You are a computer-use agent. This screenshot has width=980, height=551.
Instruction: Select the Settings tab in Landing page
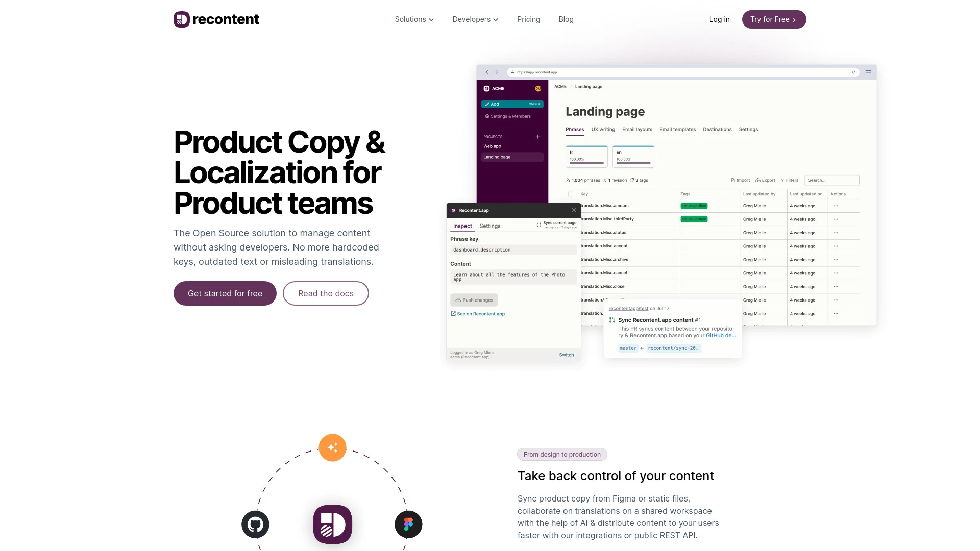point(747,129)
